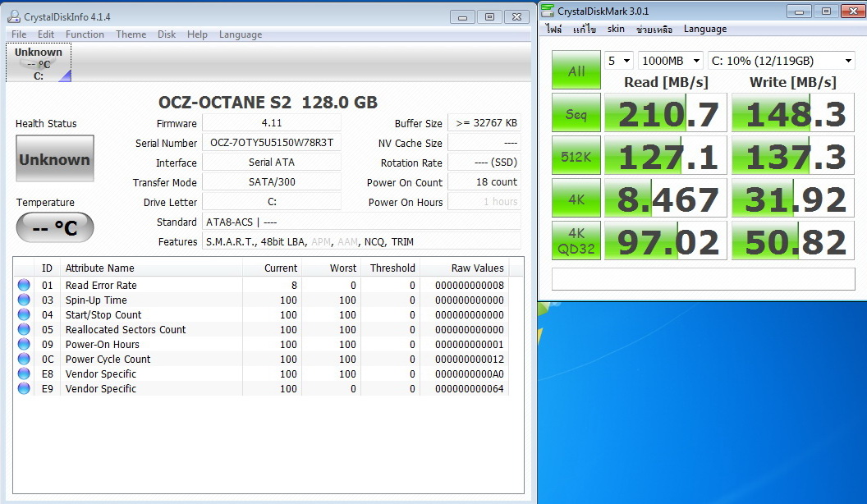
Task: Click raw value 0000000000A0
Action: point(470,374)
